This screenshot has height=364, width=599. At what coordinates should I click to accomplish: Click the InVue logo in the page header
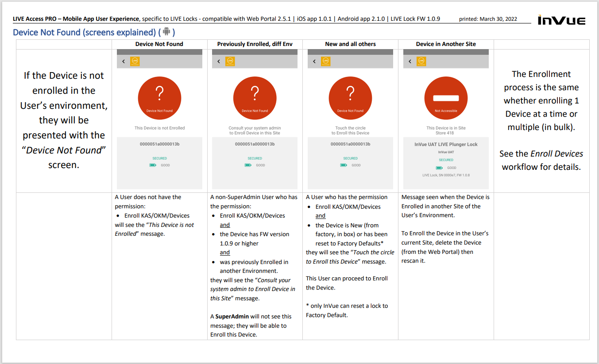561,20
